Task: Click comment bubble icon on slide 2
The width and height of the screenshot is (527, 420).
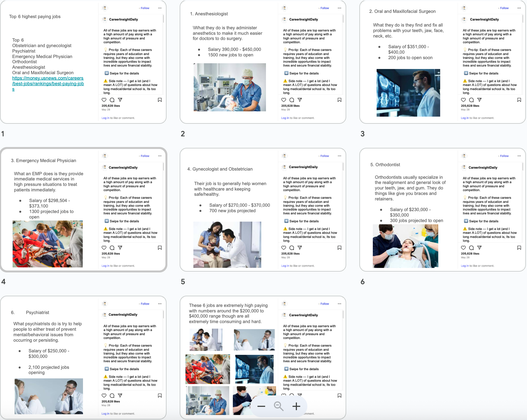Action: tap(292, 100)
